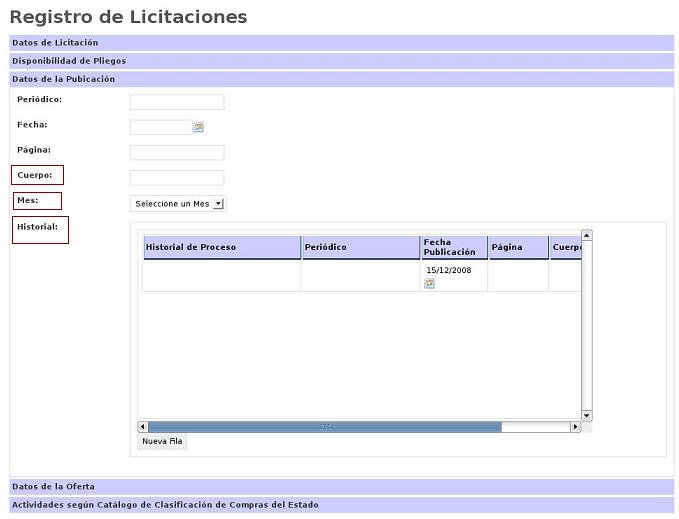This screenshot has width=679, height=519.
Task: Click the Cuerpo input field
Action: coord(177,177)
